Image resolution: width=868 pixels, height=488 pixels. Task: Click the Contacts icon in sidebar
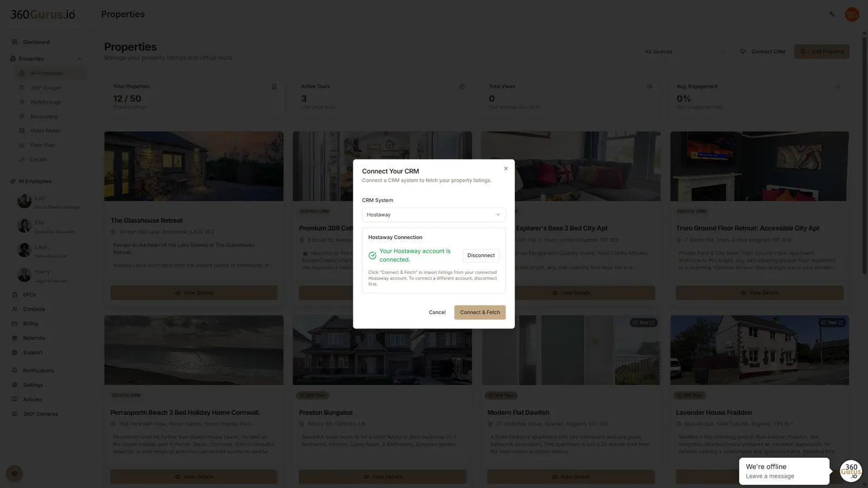point(15,309)
